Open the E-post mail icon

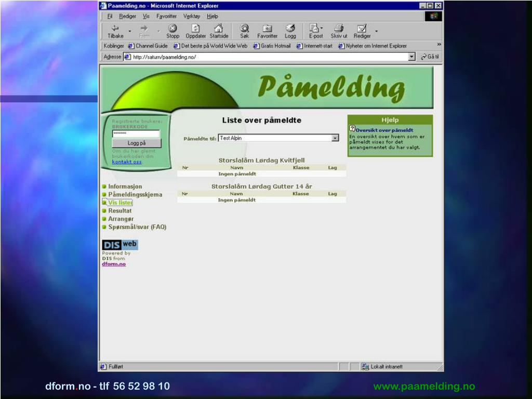pyautogui.click(x=314, y=28)
